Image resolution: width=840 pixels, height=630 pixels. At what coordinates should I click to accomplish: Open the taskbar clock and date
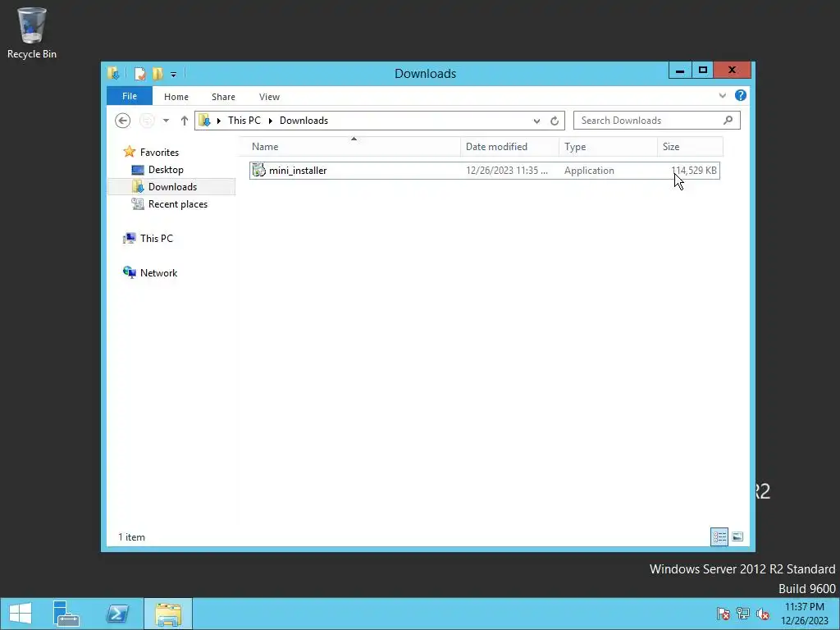pos(805,614)
